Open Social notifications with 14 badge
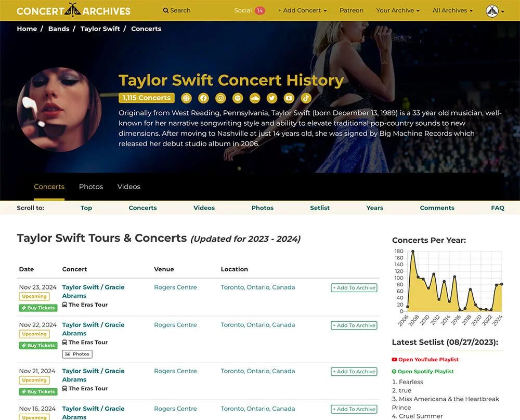This screenshot has height=420, width=520. (250, 10)
